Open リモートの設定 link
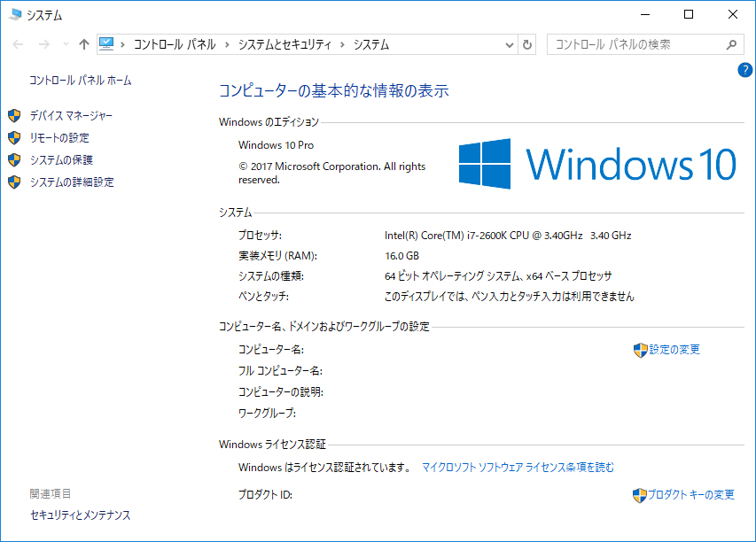The height and width of the screenshot is (542, 756). [x=59, y=138]
